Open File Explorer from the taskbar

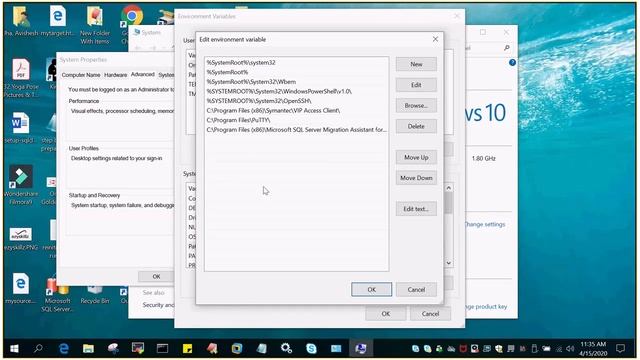tap(88, 349)
